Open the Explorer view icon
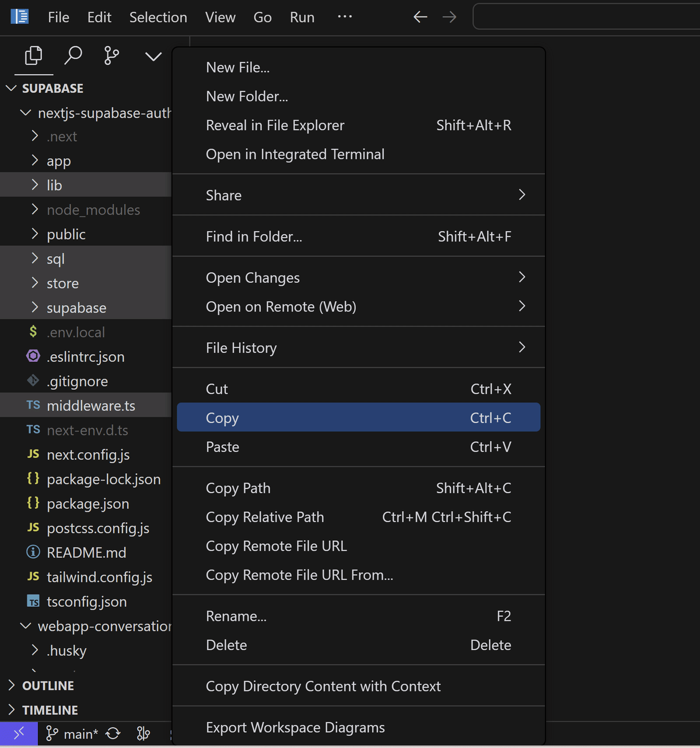This screenshot has width=700, height=748. pos(34,56)
